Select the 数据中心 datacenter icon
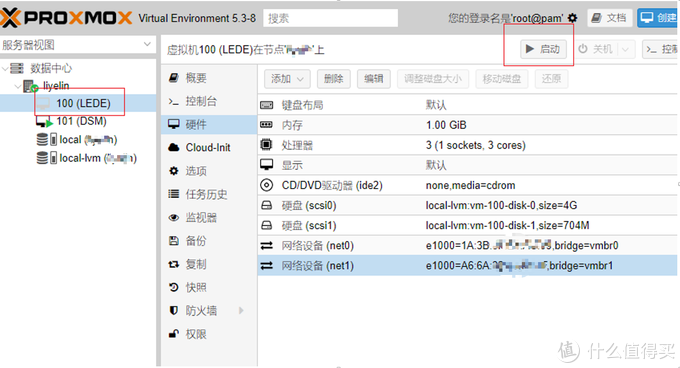The width and height of the screenshot is (680, 368). coord(17,68)
